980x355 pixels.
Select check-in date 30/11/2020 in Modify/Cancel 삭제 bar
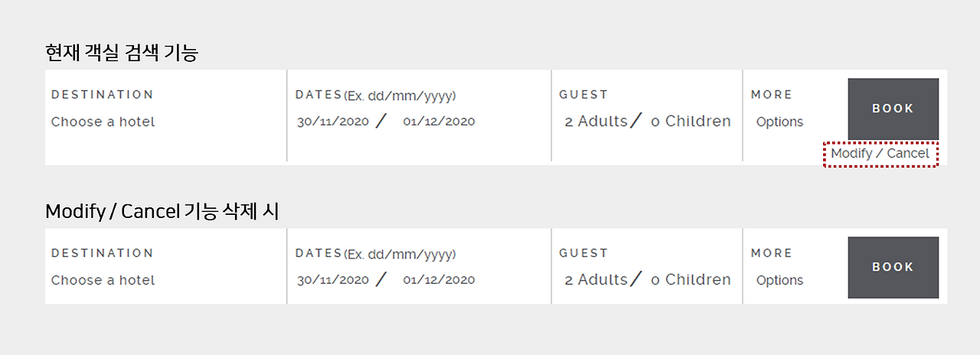333,280
